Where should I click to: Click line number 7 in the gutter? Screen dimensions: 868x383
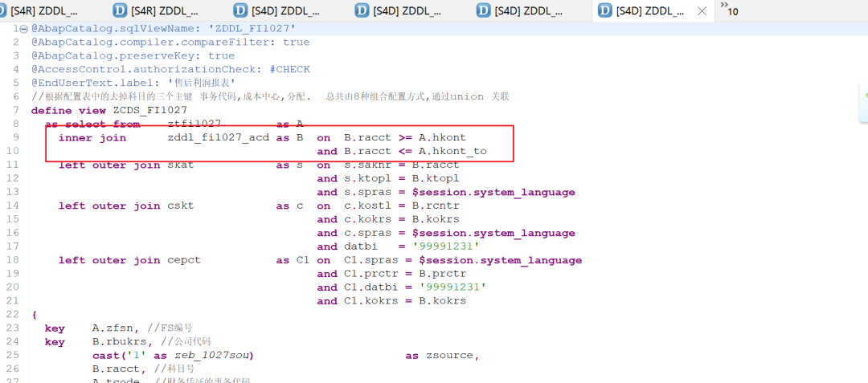point(16,110)
